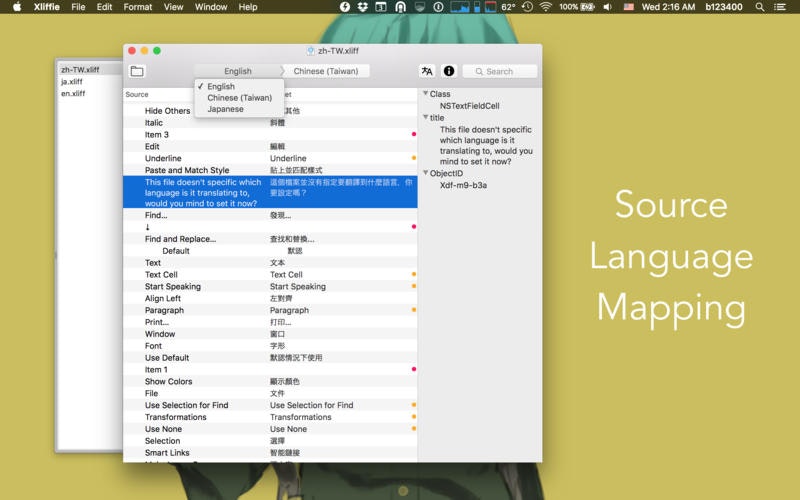
Task: Click the Source column header
Action: coord(137,94)
